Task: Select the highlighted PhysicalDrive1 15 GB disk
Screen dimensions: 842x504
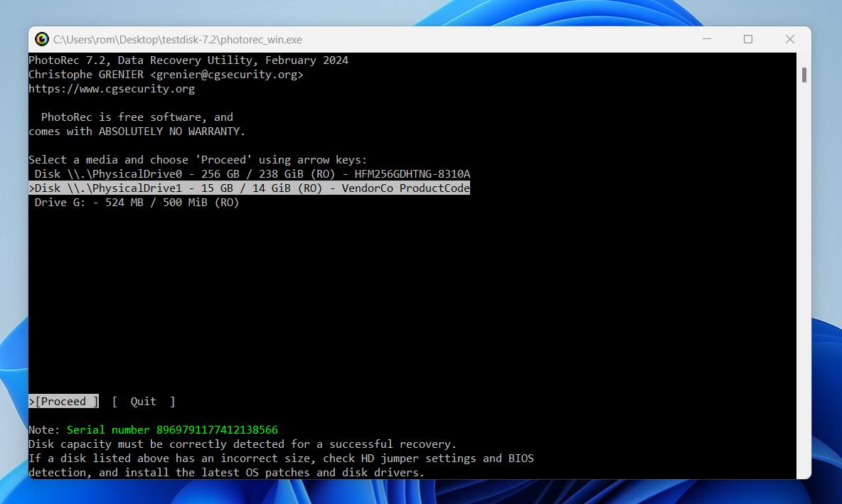Action: coord(249,188)
